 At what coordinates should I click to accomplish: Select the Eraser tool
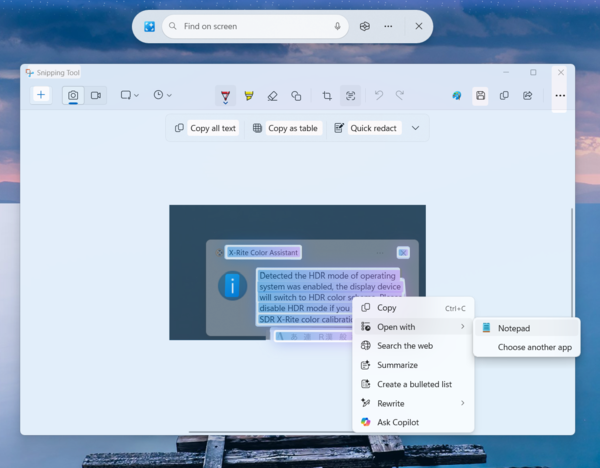(272, 96)
